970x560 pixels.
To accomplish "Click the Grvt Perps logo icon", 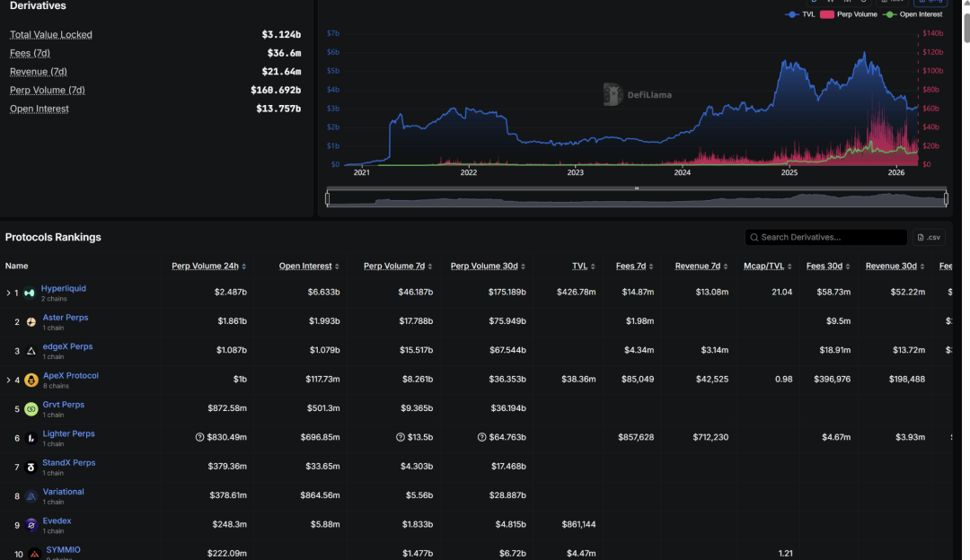I will [31, 409].
